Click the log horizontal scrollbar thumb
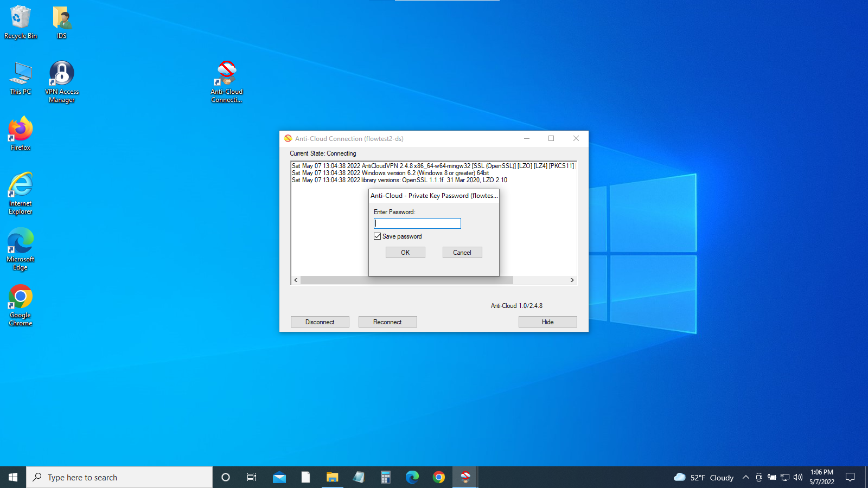 [407, 280]
